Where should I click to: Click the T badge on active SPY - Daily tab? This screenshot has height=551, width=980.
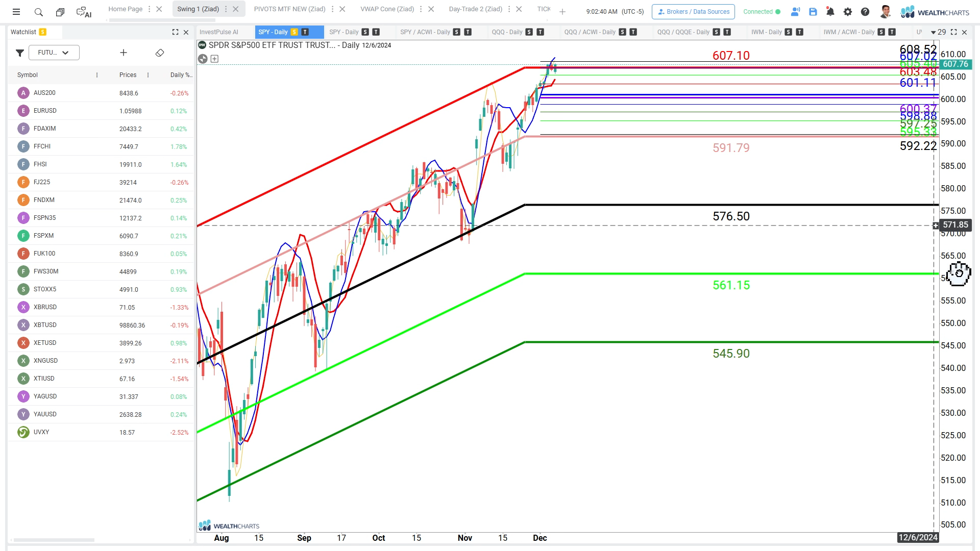click(x=305, y=32)
